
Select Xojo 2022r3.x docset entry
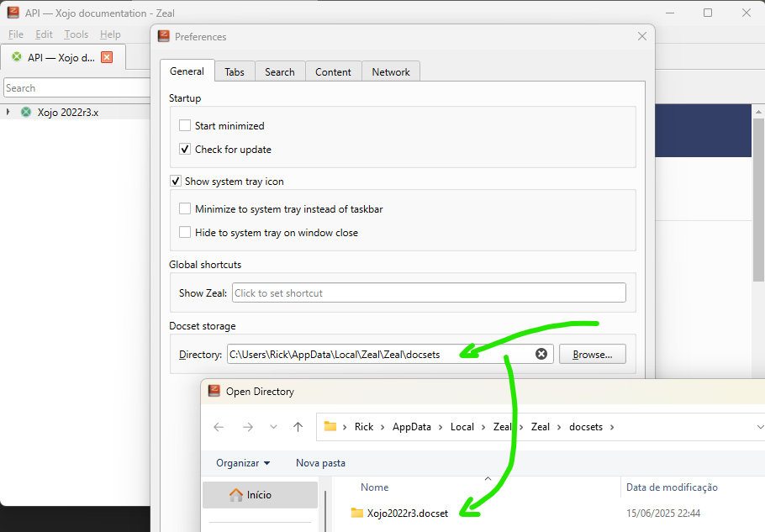(x=68, y=112)
